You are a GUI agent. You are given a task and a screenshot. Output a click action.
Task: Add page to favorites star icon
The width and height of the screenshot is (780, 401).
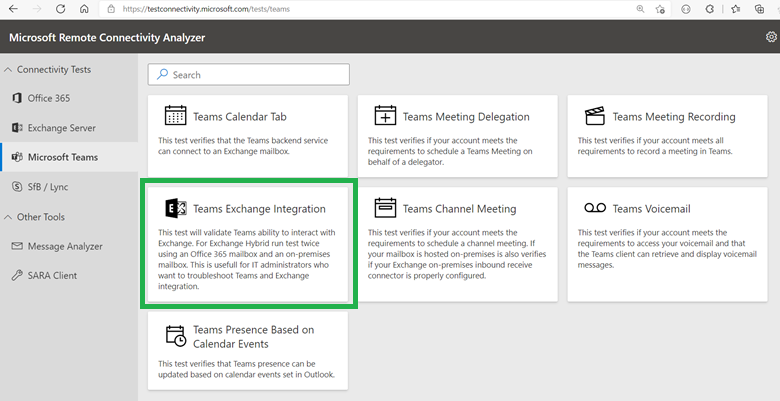click(660, 9)
